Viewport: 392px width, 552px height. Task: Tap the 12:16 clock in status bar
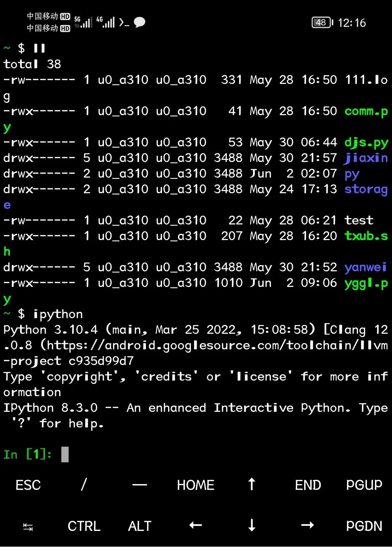coord(352,23)
